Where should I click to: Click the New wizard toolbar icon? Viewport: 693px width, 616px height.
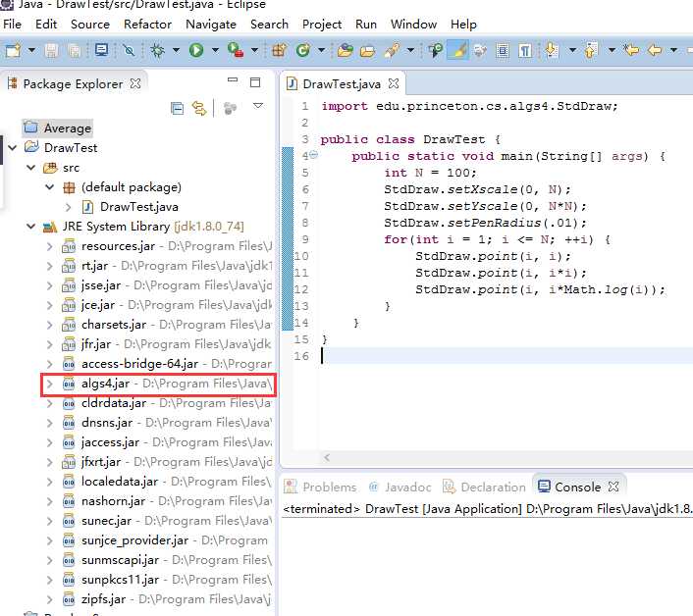13,49
